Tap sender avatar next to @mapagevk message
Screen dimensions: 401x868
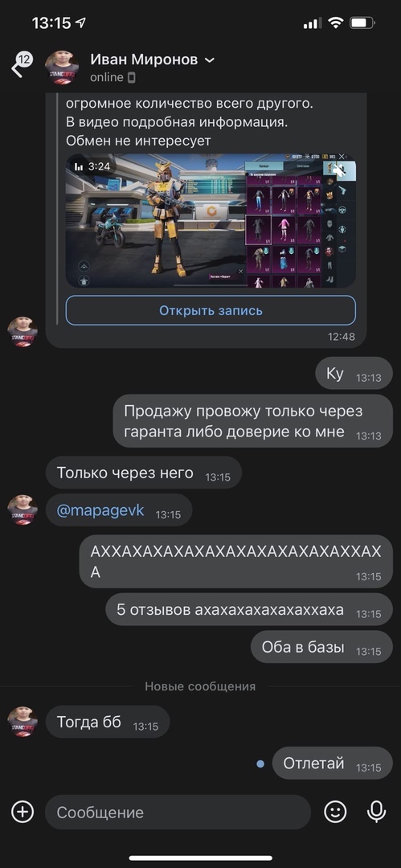pyautogui.click(x=23, y=510)
